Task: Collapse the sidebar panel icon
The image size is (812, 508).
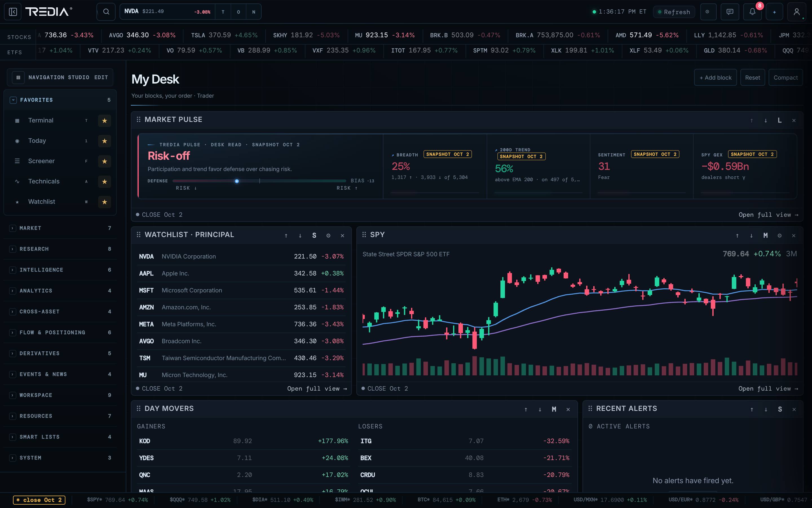Action: (13, 12)
